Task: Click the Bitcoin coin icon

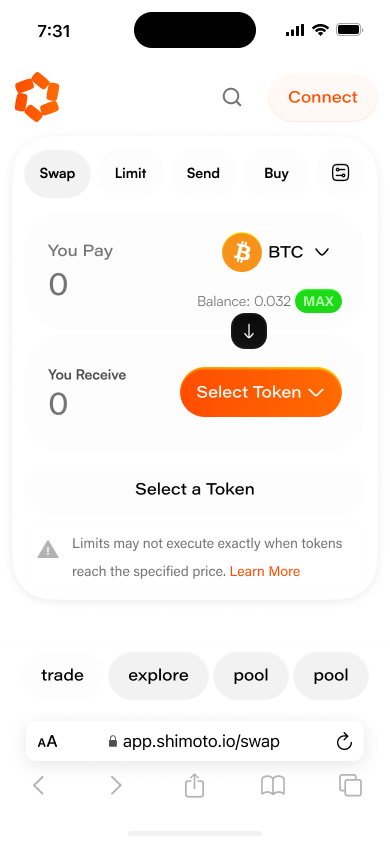Action: [x=242, y=252]
